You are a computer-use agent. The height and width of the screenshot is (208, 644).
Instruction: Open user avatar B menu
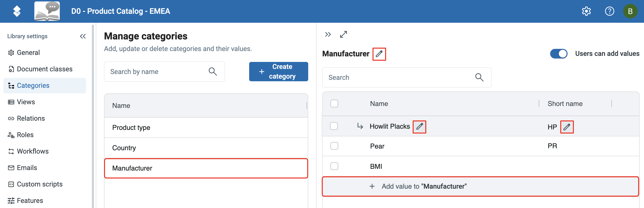pyautogui.click(x=630, y=11)
